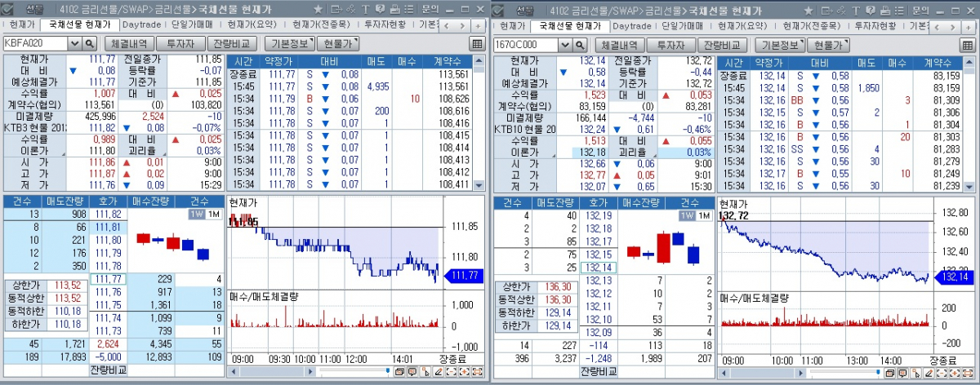Click the grid layout icon in left window

pyautogui.click(x=477, y=44)
